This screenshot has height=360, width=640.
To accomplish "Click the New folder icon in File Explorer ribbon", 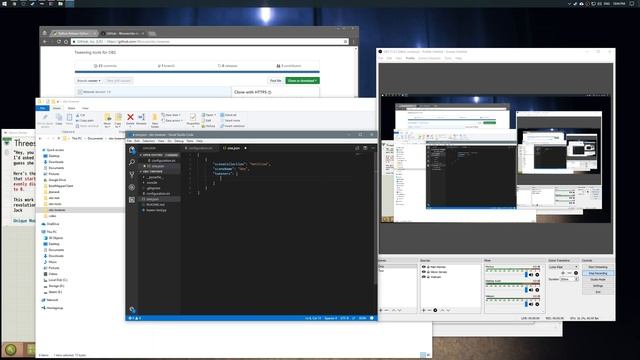I will pyautogui.click(x=155, y=118).
